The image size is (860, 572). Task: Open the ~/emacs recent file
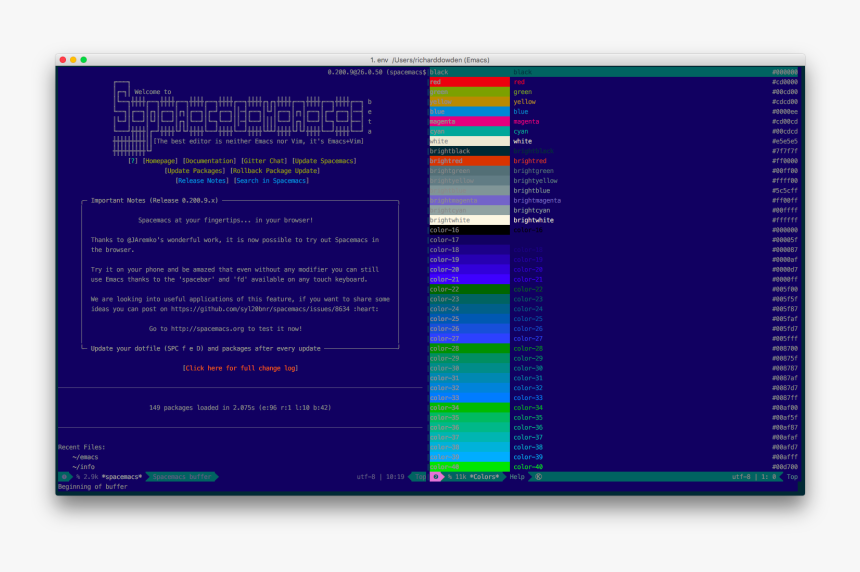85,457
